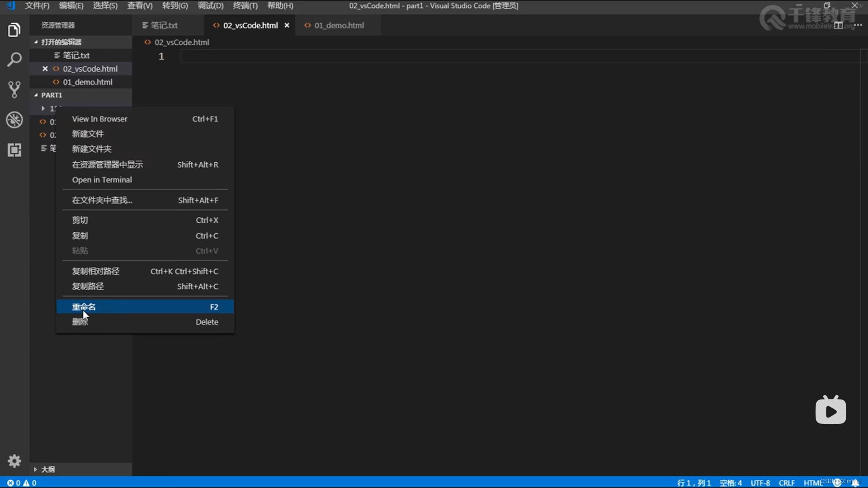Select 笔记.txt in the open editors list
Screen dimensions: 868x488
pyautogui.click(x=81, y=56)
